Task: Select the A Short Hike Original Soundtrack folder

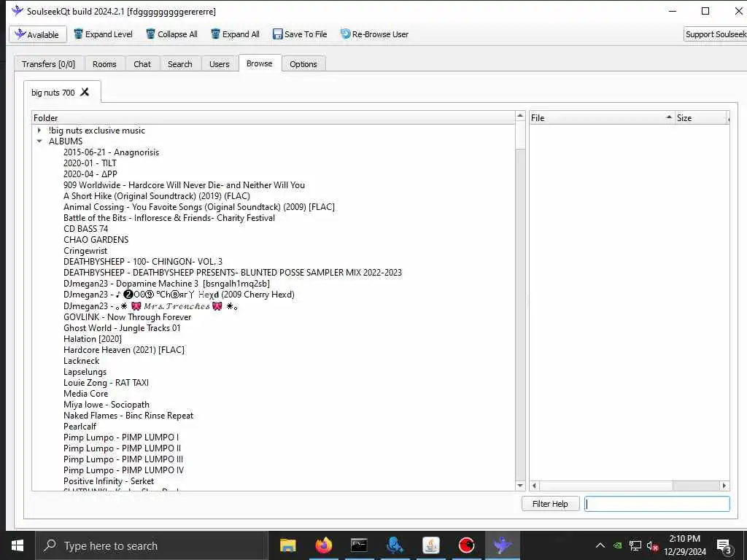Action: tap(157, 196)
